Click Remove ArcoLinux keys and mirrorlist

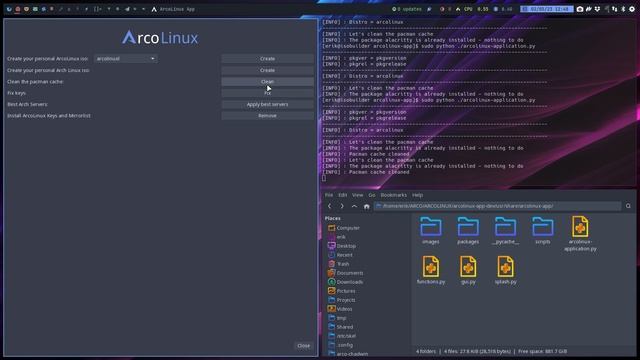coord(267,116)
